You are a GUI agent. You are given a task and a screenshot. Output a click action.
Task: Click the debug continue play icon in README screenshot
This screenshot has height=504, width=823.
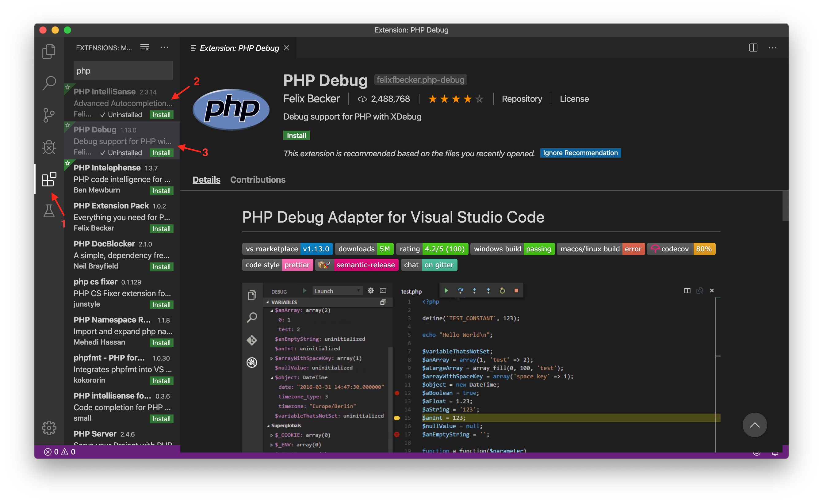[446, 291]
